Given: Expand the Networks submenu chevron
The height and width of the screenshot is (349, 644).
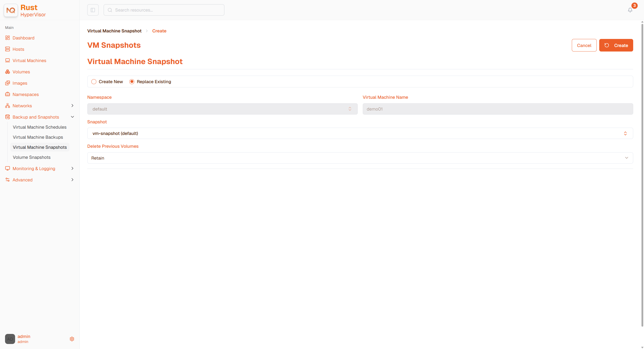Looking at the screenshot, I should (72, 106).
